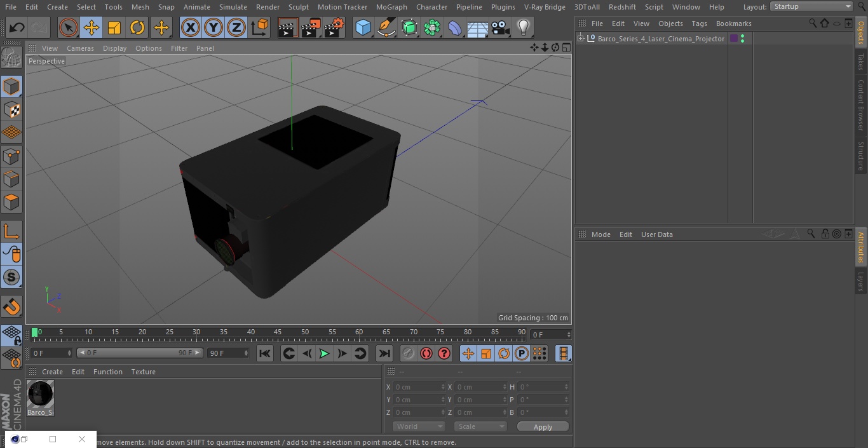Add a Floor environment object

tap(478, 27)
